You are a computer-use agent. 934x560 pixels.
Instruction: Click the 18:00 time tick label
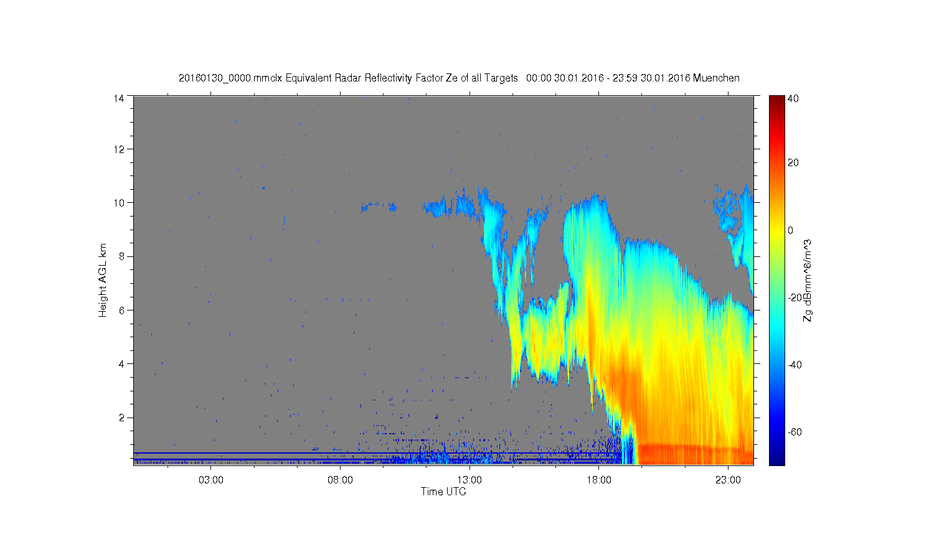(x=599, y=480)
